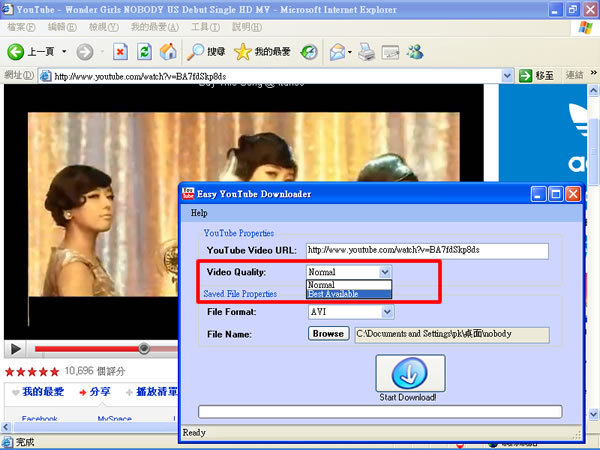Click the video progress slider knob
This screenshot has height=450, width=600.
pyautogui.click(x=144, y=349)
